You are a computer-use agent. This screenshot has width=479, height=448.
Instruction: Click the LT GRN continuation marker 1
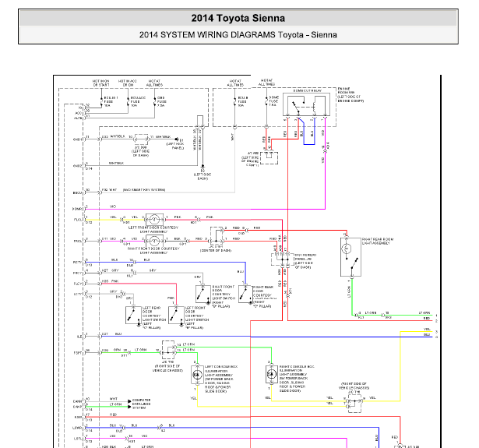point(436,316)
